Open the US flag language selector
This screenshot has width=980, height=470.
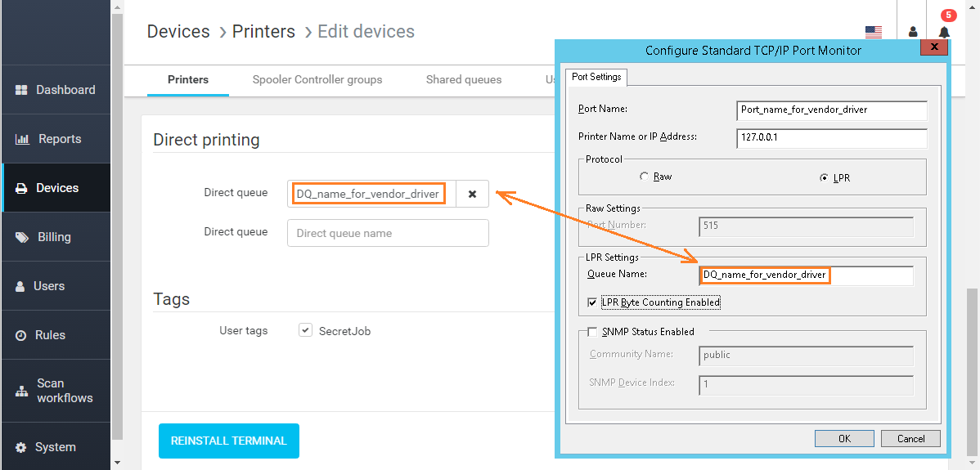[873, 32]
